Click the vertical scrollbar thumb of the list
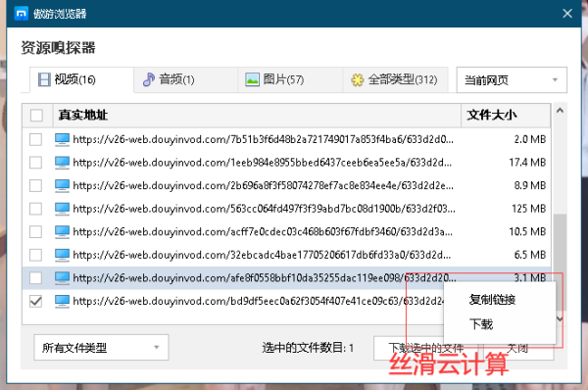This screenshot has width=588, height=390. [560, 263]
